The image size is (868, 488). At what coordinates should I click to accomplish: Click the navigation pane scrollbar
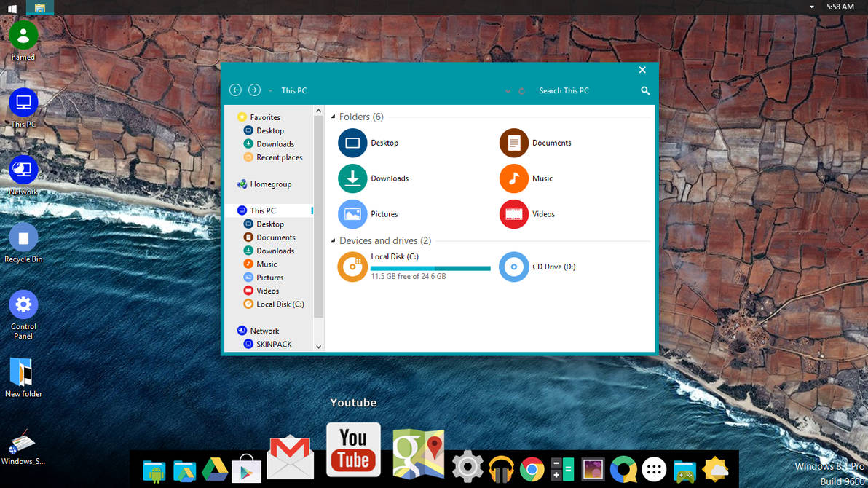click(318, 211)
